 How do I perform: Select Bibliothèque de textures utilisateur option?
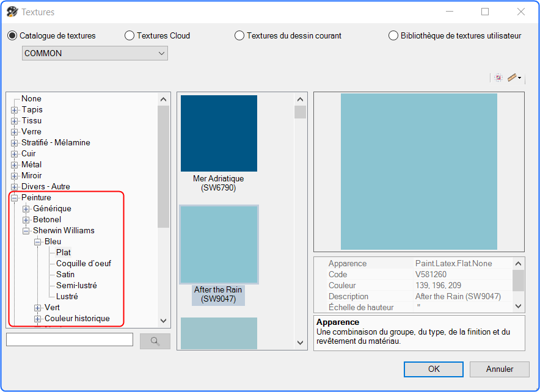point(393,35)
